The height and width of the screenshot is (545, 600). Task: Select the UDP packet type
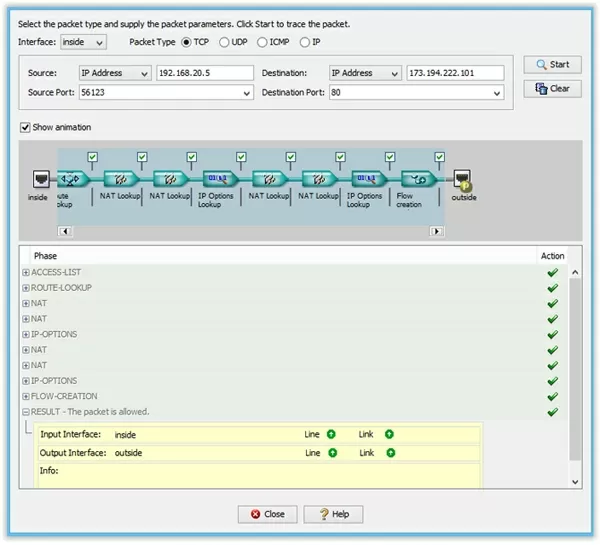pos(224,42)
